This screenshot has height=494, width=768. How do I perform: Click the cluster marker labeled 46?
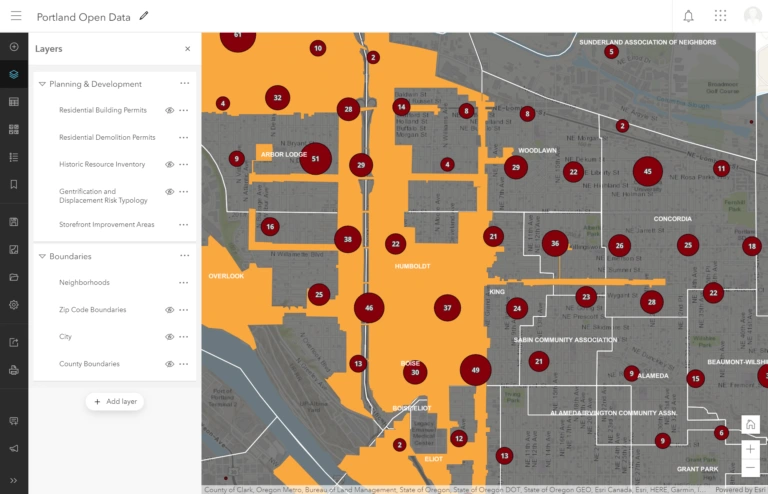tap(369, 308)
